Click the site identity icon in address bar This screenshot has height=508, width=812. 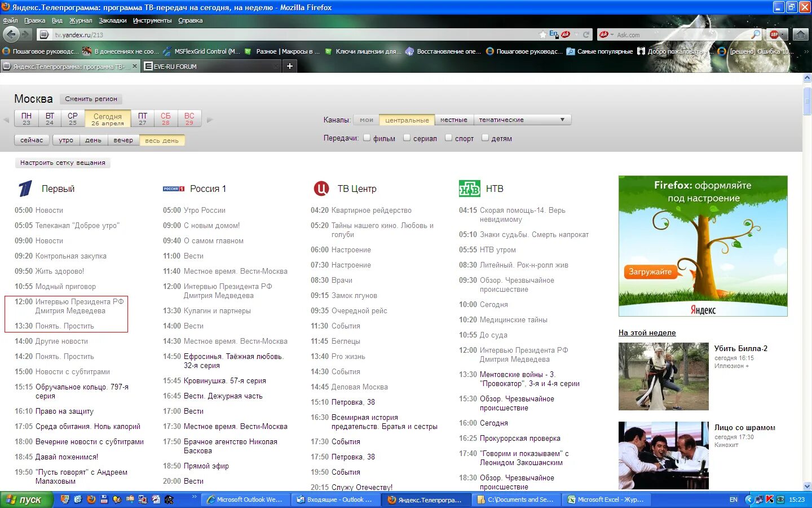(44, 34)
